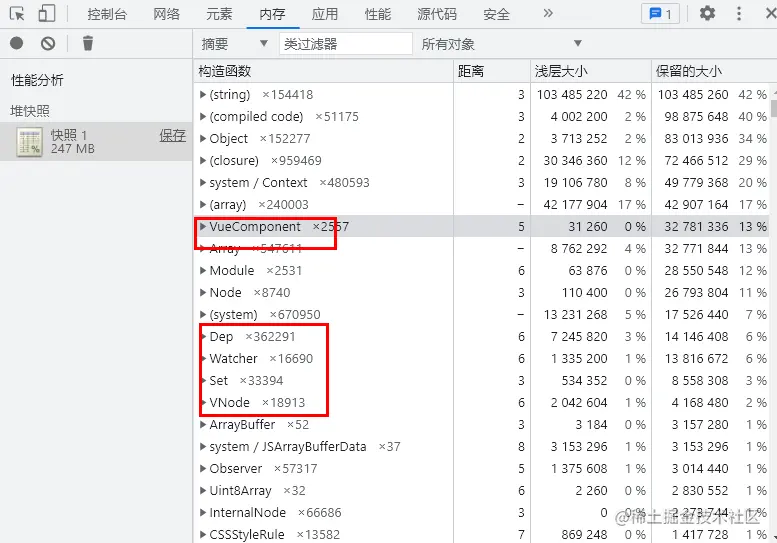Show more tabs chevron

(548, 13)
